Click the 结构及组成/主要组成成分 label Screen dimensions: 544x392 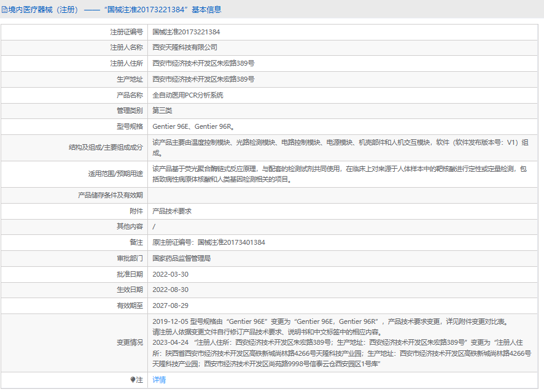click(106, 148)
